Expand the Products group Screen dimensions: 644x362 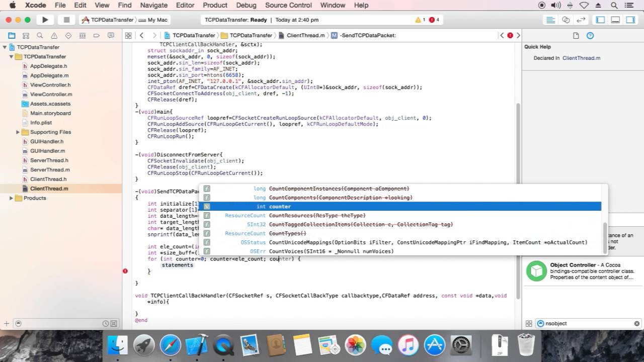pos(11,198)
